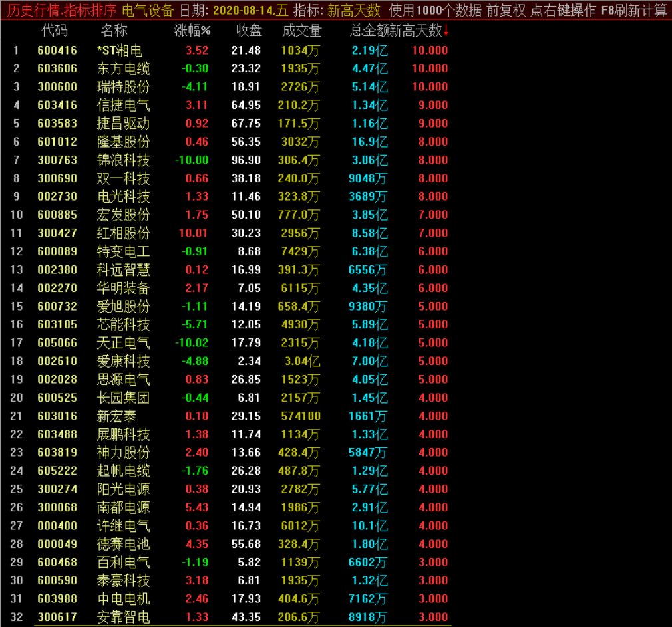672x627 pixels.
Task: Click stock code 000049
Action: [57, 545]
